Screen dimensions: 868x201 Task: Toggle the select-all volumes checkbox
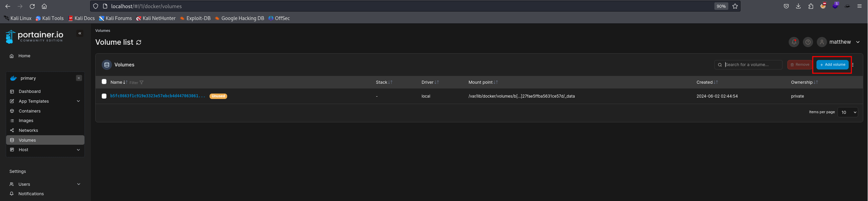[x=104, y=82]
